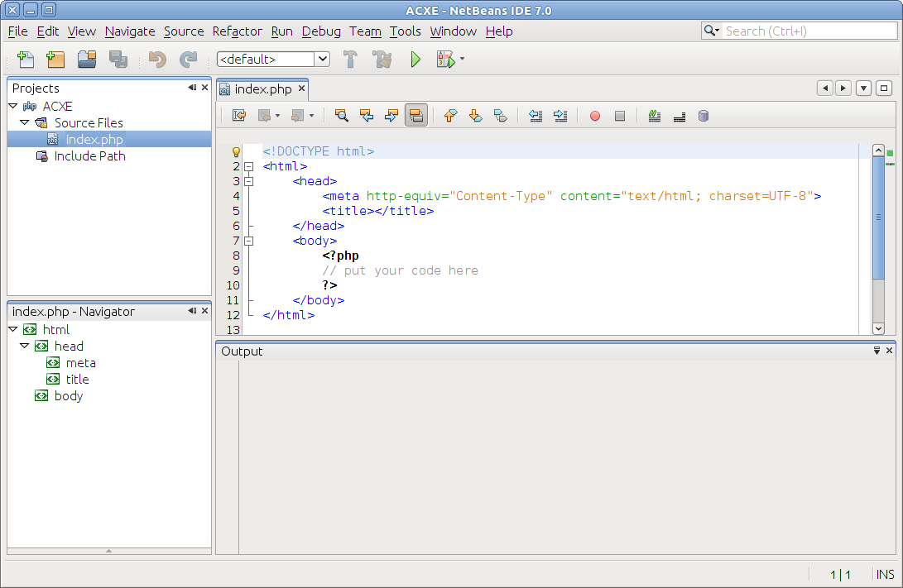Click the New File toolbar icon
Screen dimensions: 903x588
pos(26,60)
